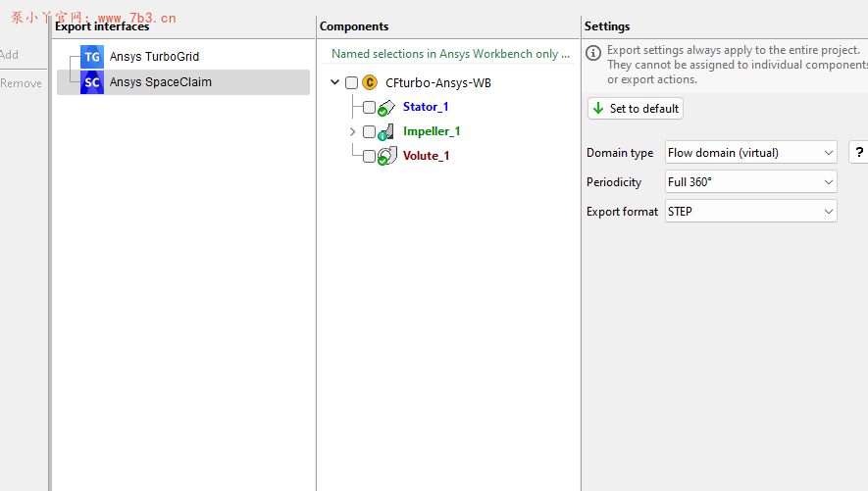Image resolution: width=868 pixels, height=491 pixels.
Task: Click the Impeller_1 component icon
Action: tap(386, 131)
